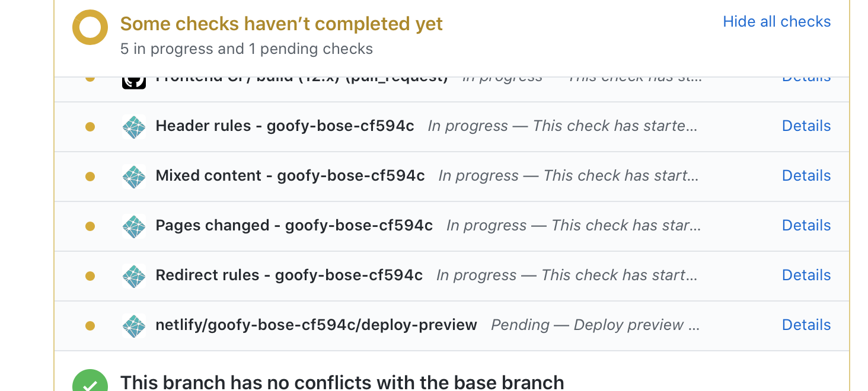Click the yellow status dot on Header rules row
868x391 pixels.
(90, 126)
